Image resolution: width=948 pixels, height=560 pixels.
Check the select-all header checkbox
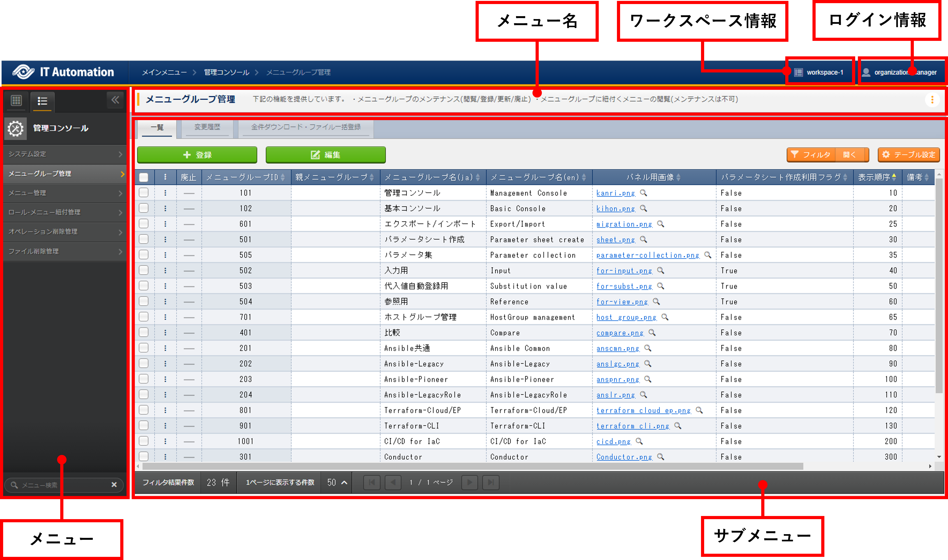[x=144, y=177]
